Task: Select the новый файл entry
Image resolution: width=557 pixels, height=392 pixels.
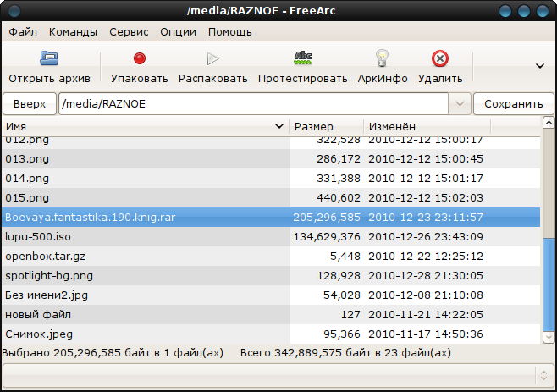Action: (38, 315)
